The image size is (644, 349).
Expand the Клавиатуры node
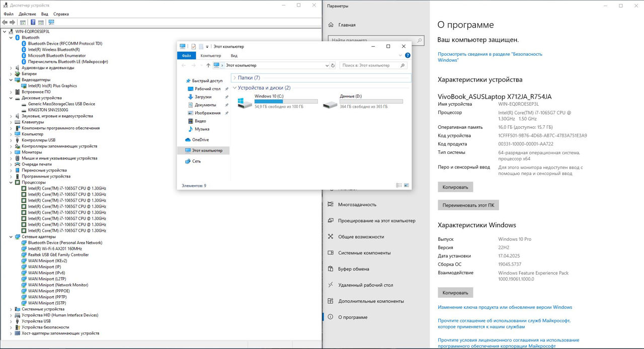[11, 122]
